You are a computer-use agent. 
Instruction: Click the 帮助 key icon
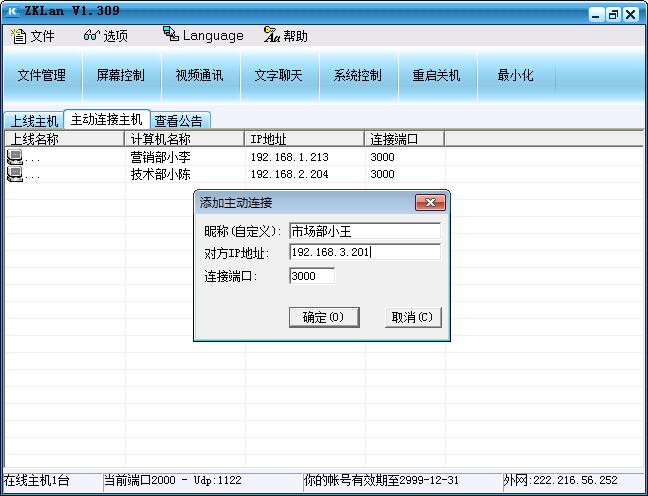272,35
